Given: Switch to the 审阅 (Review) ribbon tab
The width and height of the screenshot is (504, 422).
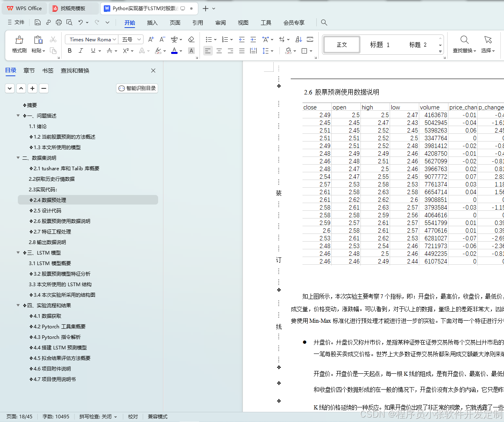Looking at the screenshot, I should click(x=221, y=23).
